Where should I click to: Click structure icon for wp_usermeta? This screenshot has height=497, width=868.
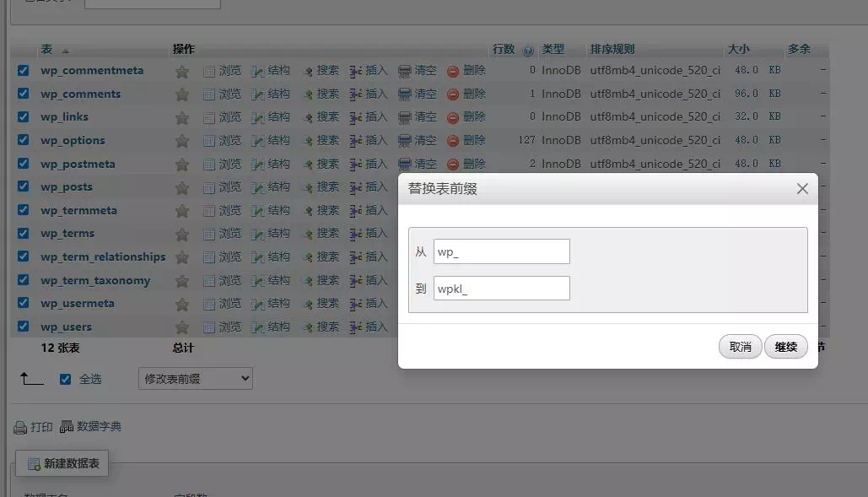pos(257,305)
